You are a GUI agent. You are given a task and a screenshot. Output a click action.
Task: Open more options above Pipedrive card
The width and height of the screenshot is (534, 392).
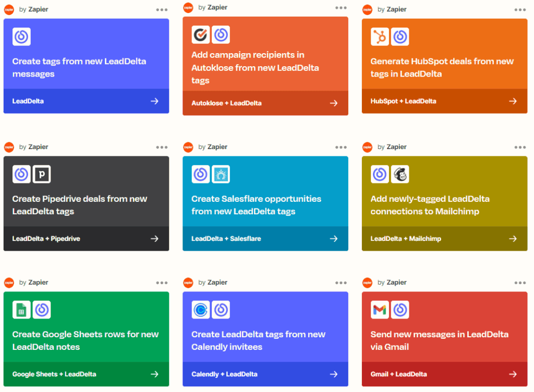coord(162,148)
